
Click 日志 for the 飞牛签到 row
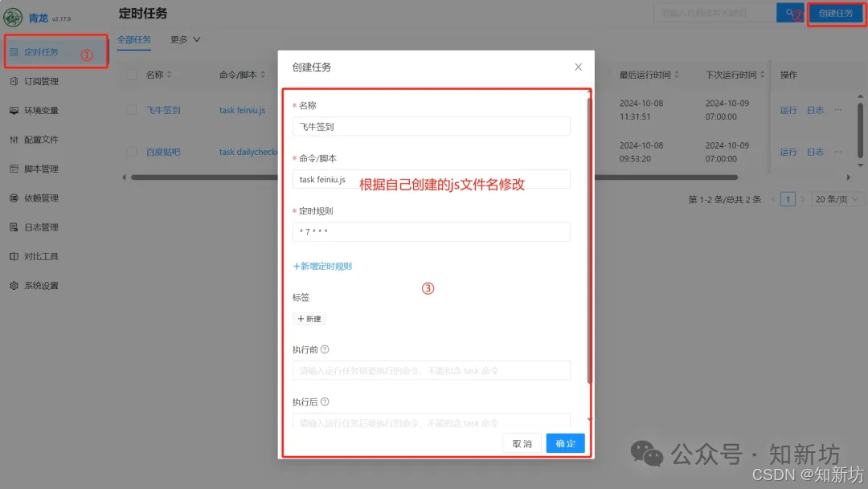[x=815, y=110]
